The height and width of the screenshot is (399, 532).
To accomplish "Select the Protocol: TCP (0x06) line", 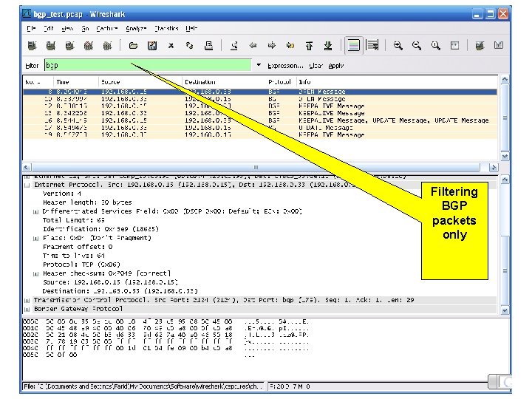I will pos(81,265).
